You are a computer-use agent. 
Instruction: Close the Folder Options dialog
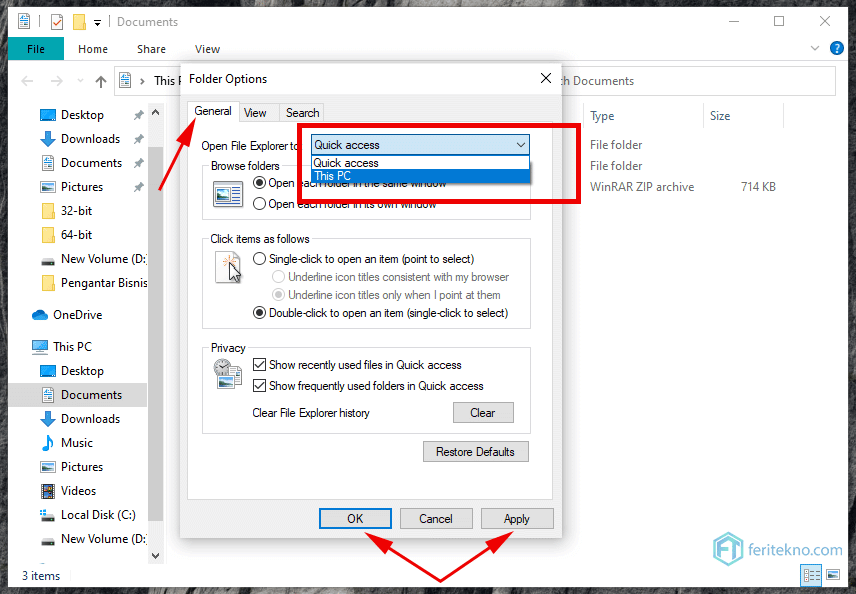[x=545, y=79]
